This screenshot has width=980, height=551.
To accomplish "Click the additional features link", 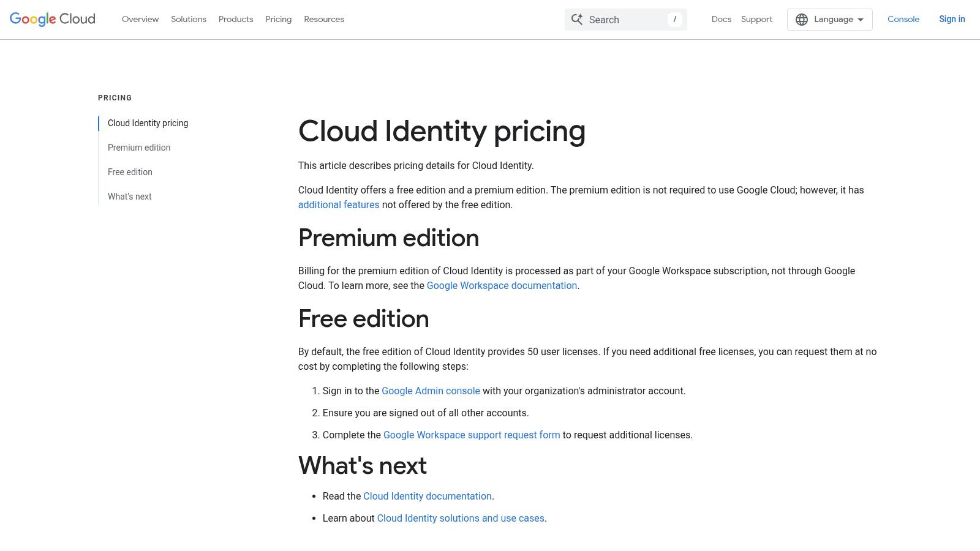I will click(339, 204).
